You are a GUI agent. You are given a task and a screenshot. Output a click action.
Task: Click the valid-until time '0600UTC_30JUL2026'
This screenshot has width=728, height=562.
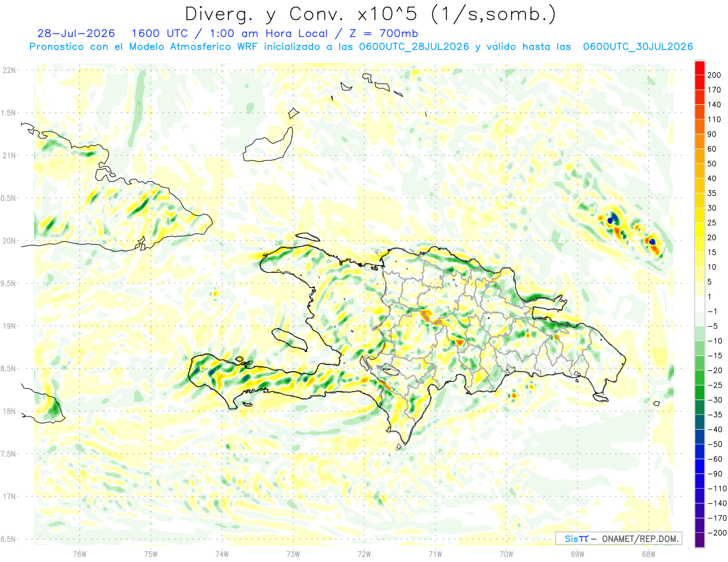point(637,47)
